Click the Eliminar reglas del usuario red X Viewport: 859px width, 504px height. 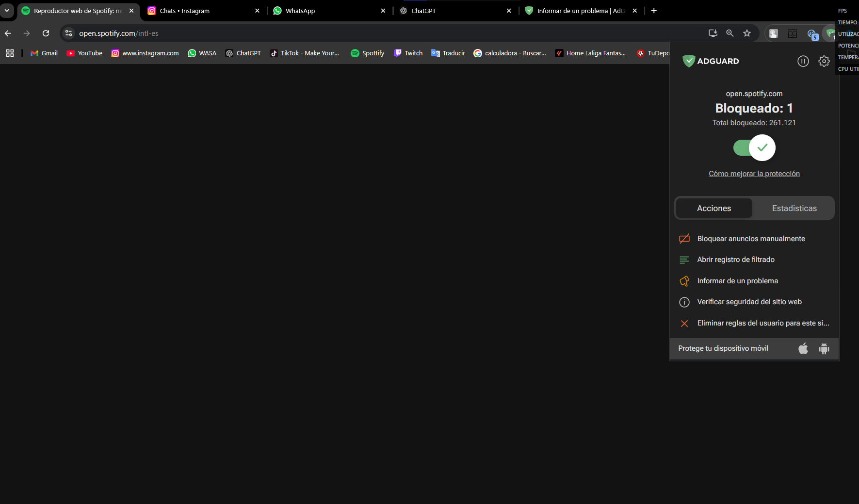tap(685, 323)
